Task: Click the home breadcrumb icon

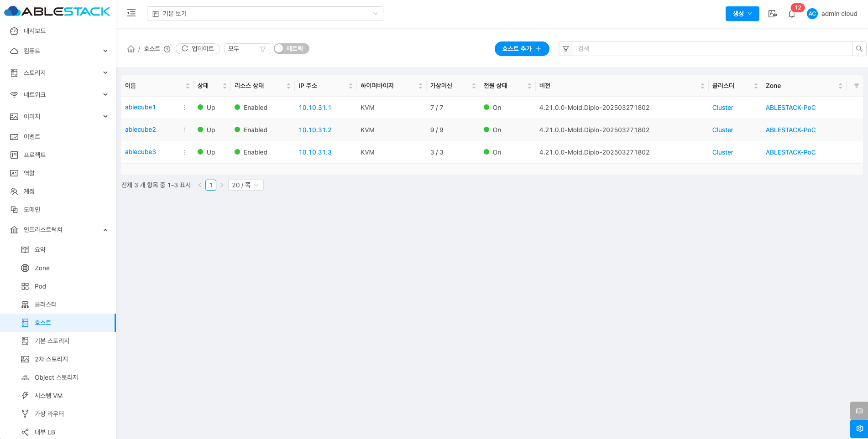Action: coord(131,49)
